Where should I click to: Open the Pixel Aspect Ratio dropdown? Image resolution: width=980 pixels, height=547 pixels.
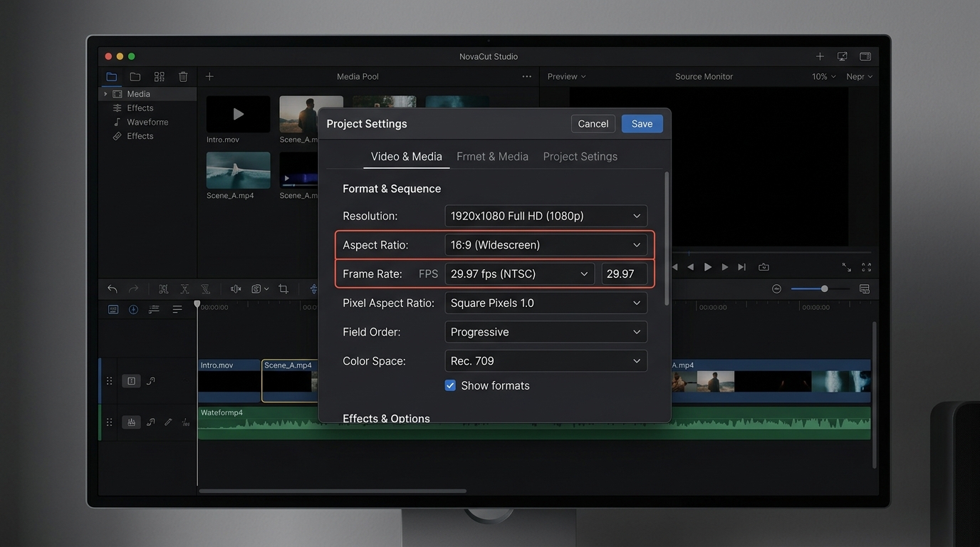pos(546,303)
